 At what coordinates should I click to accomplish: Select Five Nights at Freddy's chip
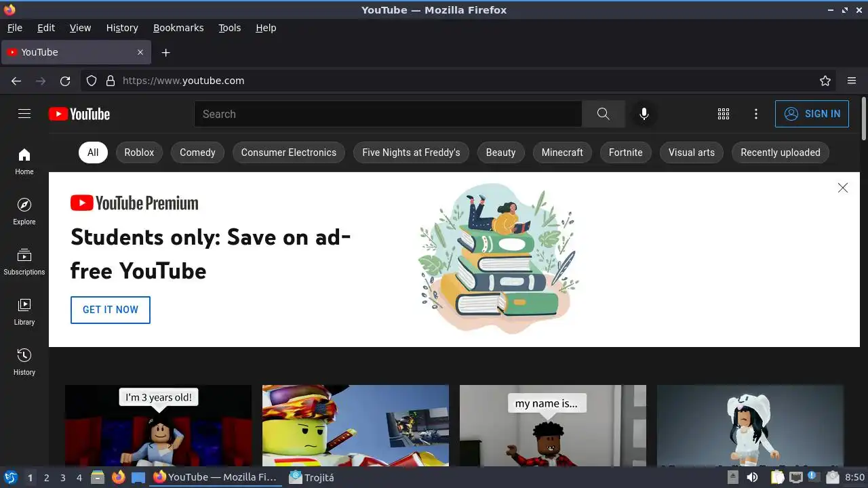[x=411, y=152]
